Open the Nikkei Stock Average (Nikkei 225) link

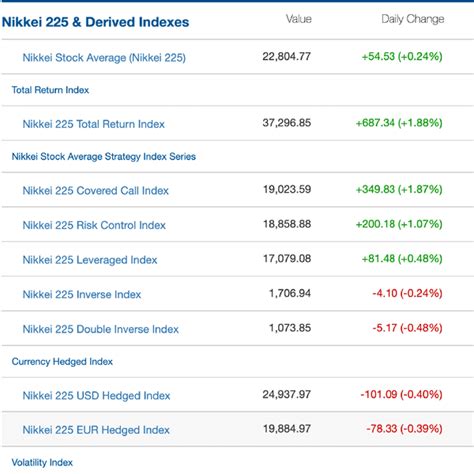[104, 58]
